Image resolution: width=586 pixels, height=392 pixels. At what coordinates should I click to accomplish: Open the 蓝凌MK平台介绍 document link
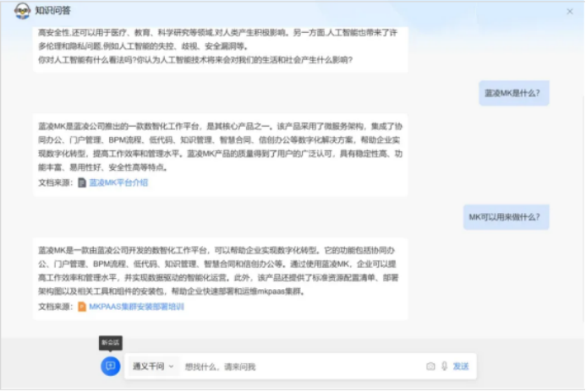click(x=118, y=182)
